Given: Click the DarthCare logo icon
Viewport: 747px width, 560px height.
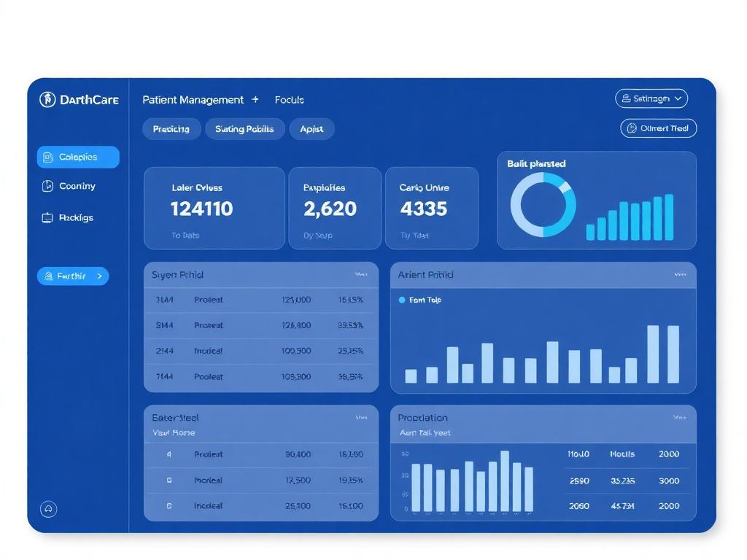Looking at the screenshot, I should 47,99.
